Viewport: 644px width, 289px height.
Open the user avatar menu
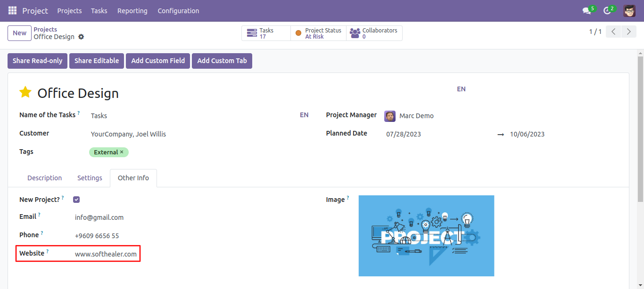coord(629,10)
